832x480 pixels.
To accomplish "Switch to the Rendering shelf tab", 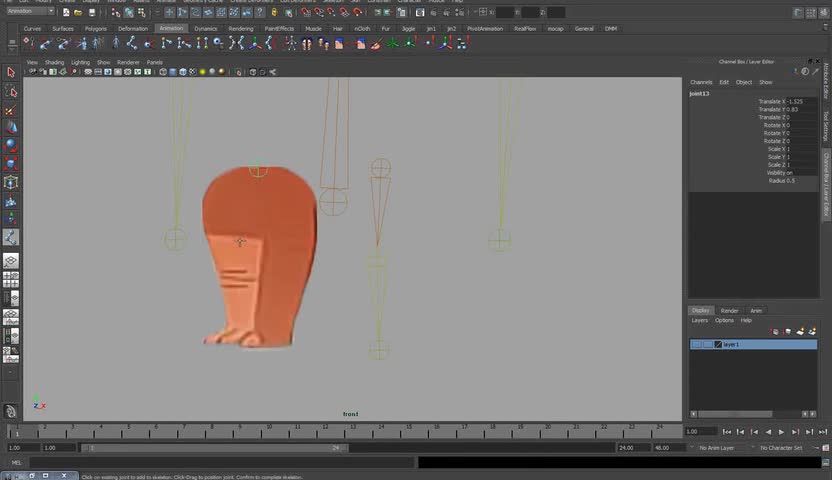I will tap(240, 29).
